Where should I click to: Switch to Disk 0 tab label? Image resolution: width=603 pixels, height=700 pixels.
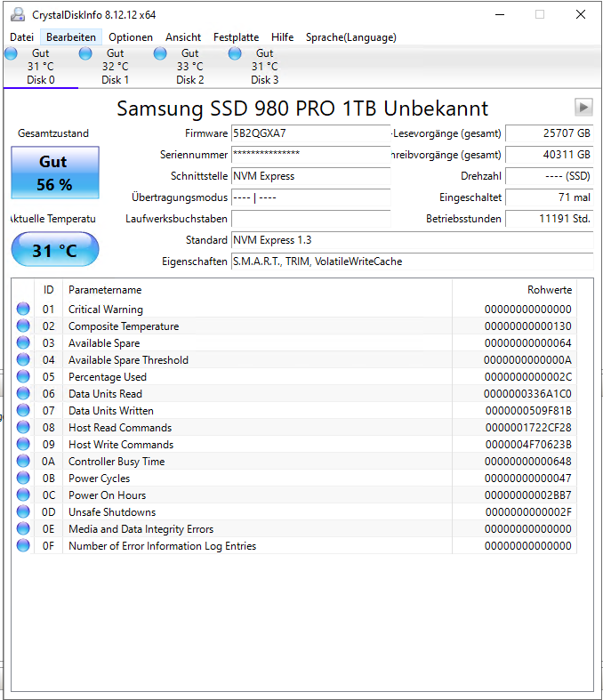(x=41, y=80)
